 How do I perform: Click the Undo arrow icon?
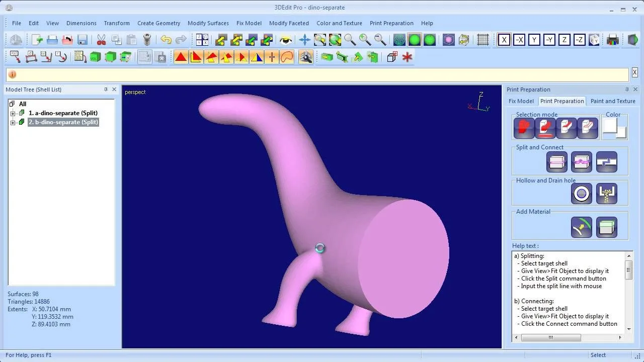coord(166,40)
